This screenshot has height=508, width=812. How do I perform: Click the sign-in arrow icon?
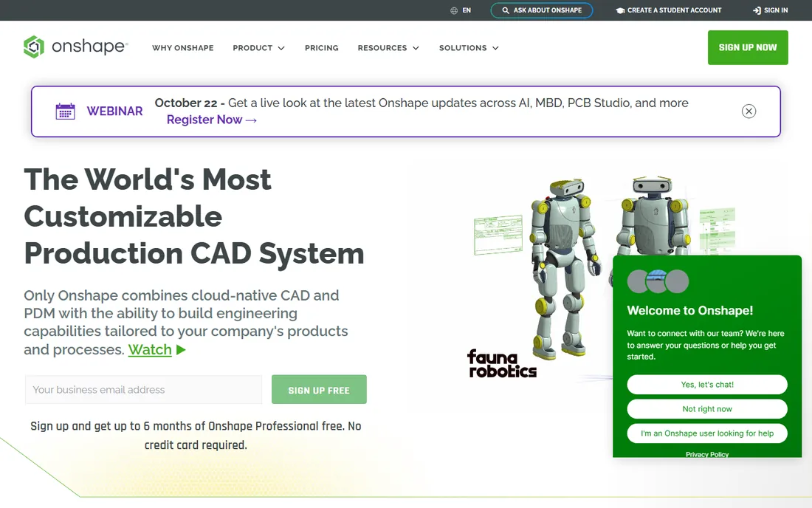[757, 10]
